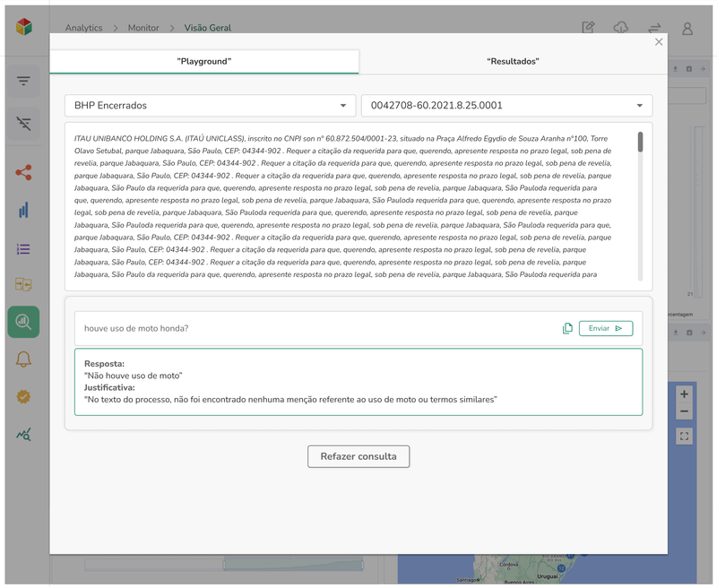Click the clear filter icon in sidebar
The height and width of the screenshot is (588, 717).
pos(23,124)
